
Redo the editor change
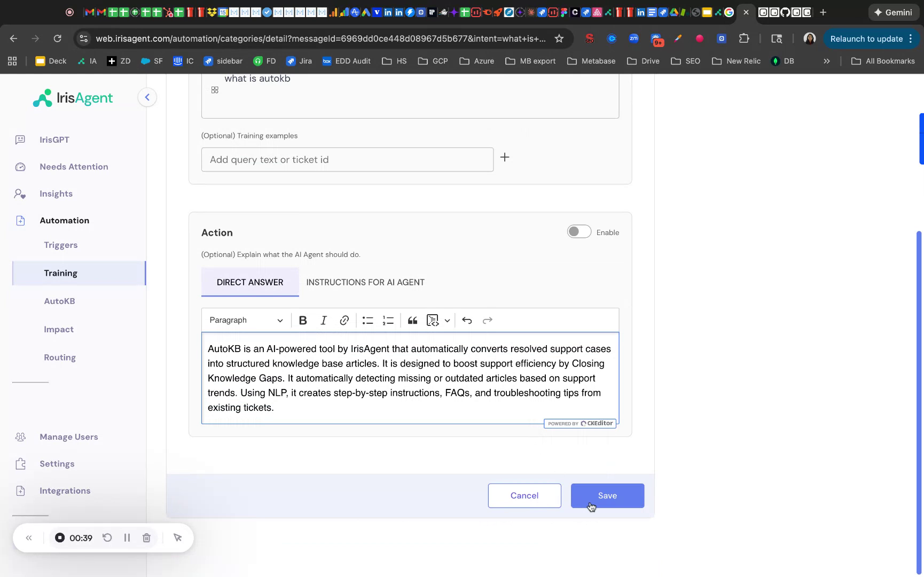[488, 320]
